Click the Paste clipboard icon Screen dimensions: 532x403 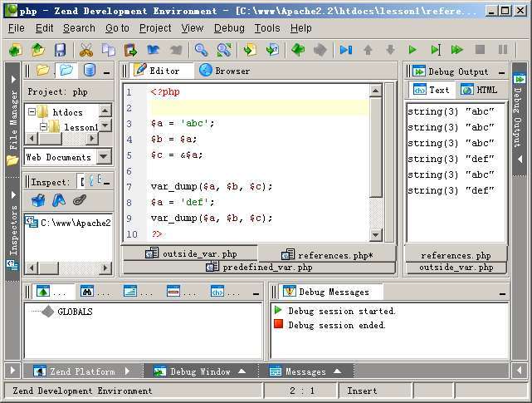pos(130,50)
